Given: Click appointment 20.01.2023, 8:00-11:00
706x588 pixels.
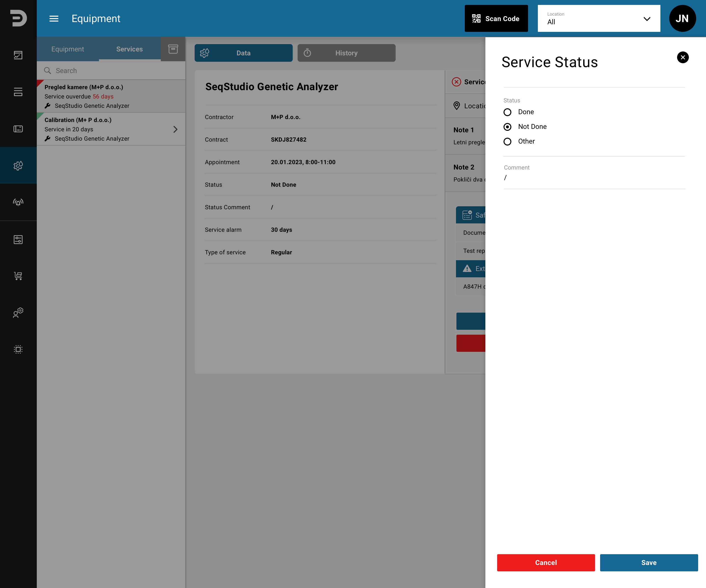Looking at the screenshot, I should click(303, 162).
